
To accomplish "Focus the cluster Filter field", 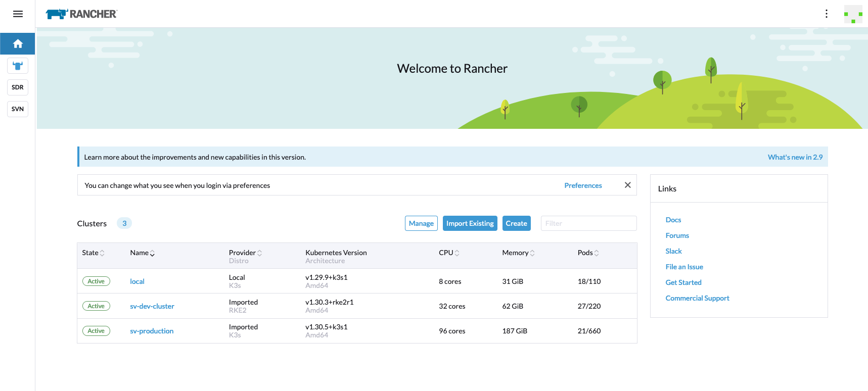I will click(x=589, y=223).
